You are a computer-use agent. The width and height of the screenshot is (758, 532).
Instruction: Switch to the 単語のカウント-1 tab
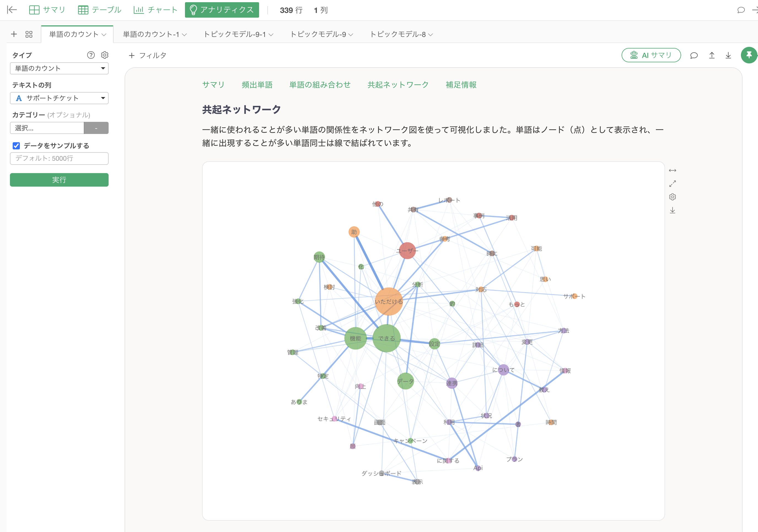(151, 34)
